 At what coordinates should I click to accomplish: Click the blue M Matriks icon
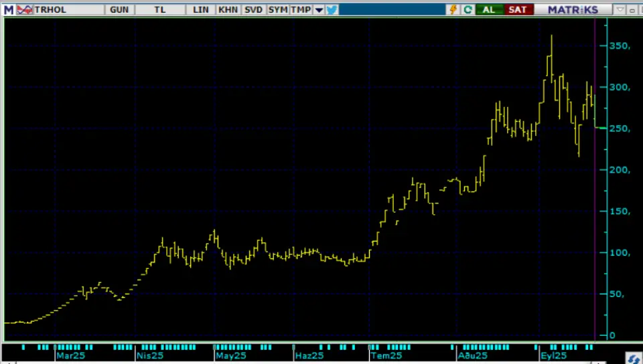[9, 9]
